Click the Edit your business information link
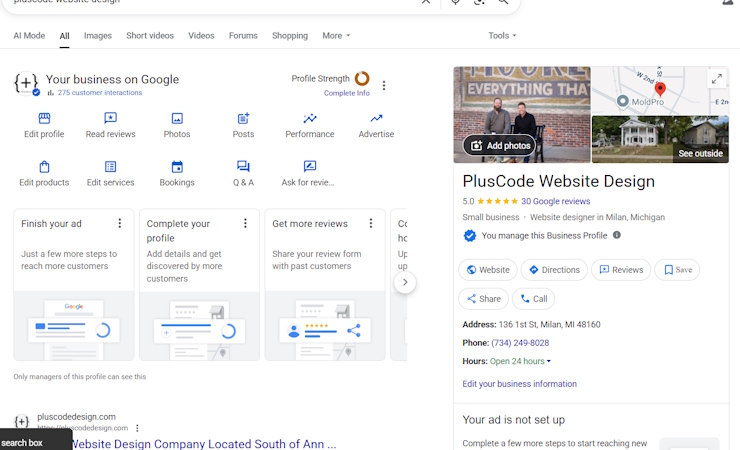This screenshot has width=740, height=450. tap(519, 384)
